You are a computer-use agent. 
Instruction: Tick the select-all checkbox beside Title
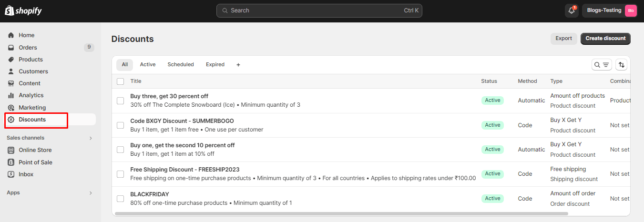121,81
